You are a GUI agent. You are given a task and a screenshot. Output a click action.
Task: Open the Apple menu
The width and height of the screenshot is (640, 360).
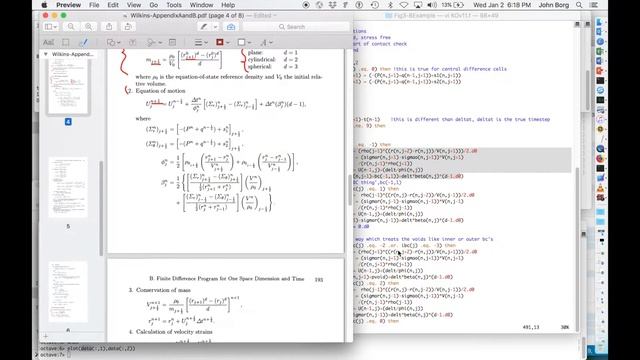tap(44, 5)
